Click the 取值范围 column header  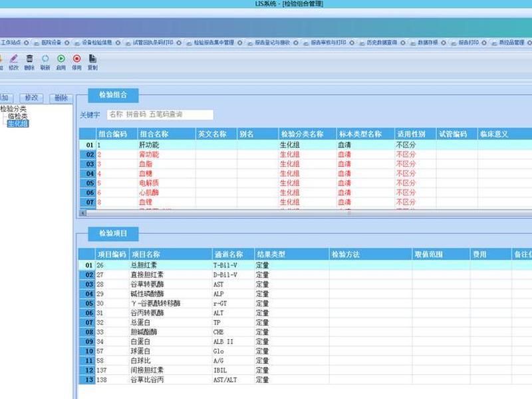[442, 254]
